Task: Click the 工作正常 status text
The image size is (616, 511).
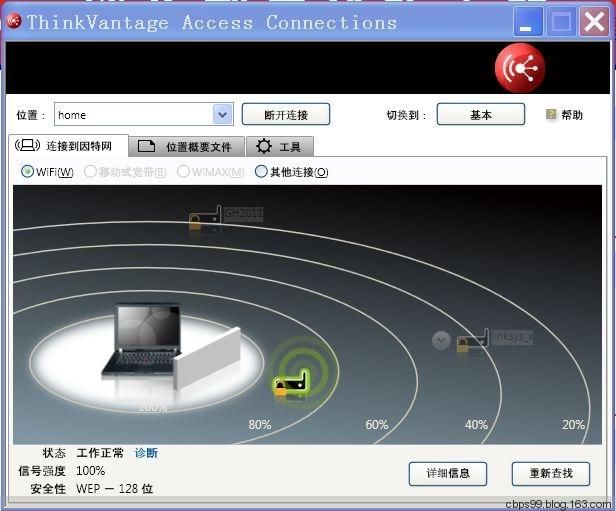Action: click(100, 453)
